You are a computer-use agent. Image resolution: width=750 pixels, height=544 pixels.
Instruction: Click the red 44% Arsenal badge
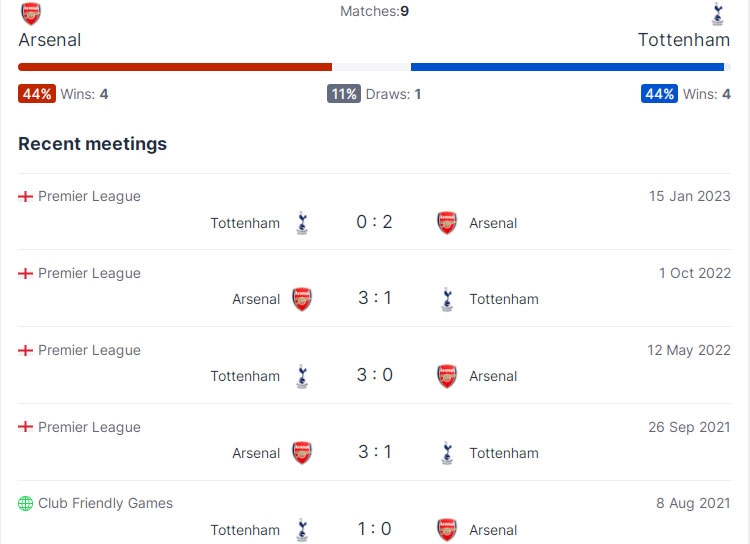[37, 94]
